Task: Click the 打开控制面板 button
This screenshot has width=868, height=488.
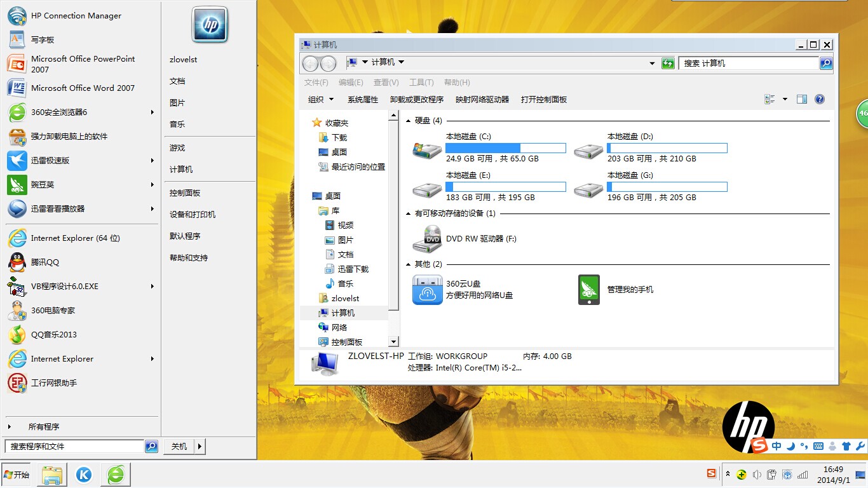Action: point(543,99)
